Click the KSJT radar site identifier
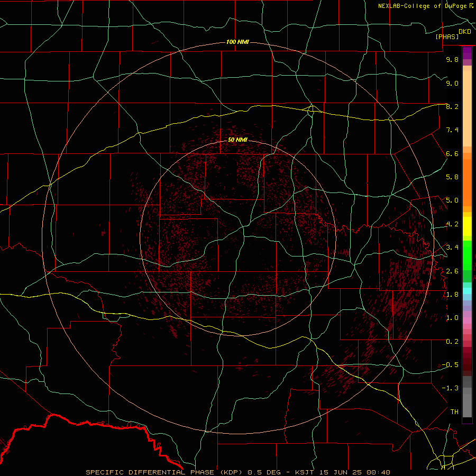The height and width of the screenshot is (476, 476). pos(304,472)
